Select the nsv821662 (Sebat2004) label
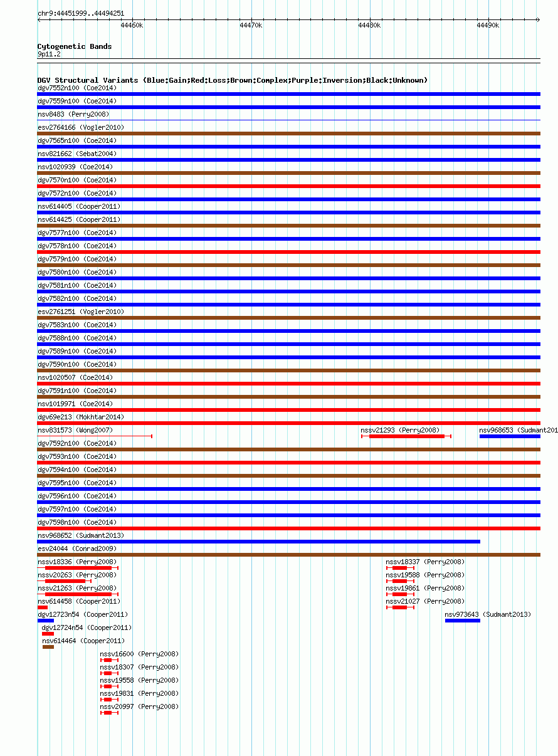Image resolution: width=558 pixels, height=756 pixels. 77,154
